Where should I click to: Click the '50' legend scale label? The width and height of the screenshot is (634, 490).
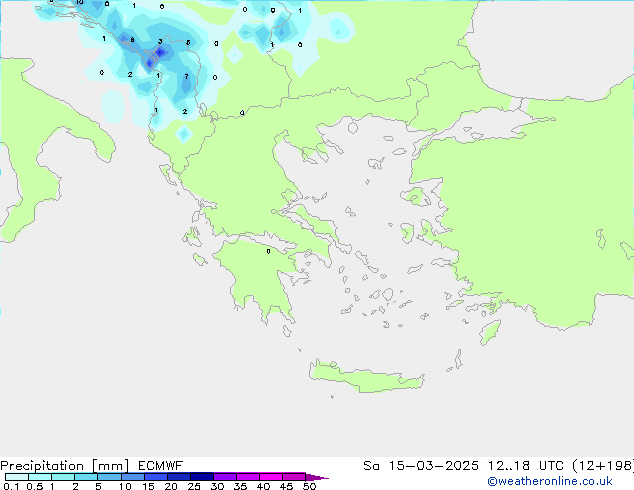point(309,486)
